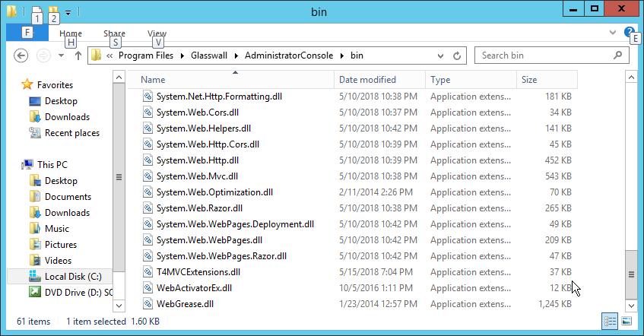This screenshot has width=644, height=336.
Task: Sort files by Date modified column
Action: coord(367,80)
